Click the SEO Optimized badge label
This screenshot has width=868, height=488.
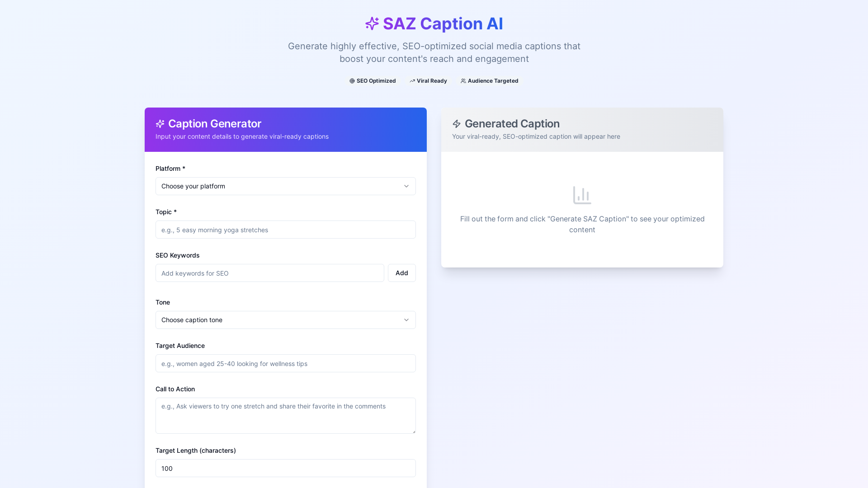[376, 81]
